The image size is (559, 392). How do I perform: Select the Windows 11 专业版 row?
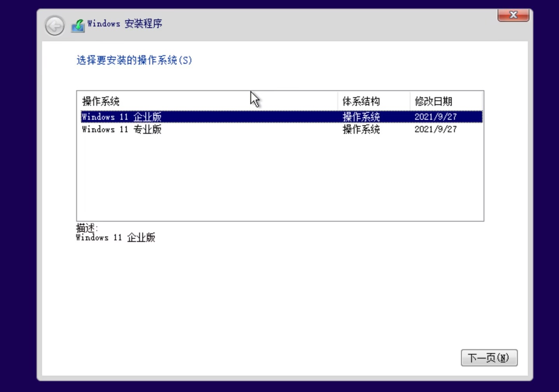(281, 129)
